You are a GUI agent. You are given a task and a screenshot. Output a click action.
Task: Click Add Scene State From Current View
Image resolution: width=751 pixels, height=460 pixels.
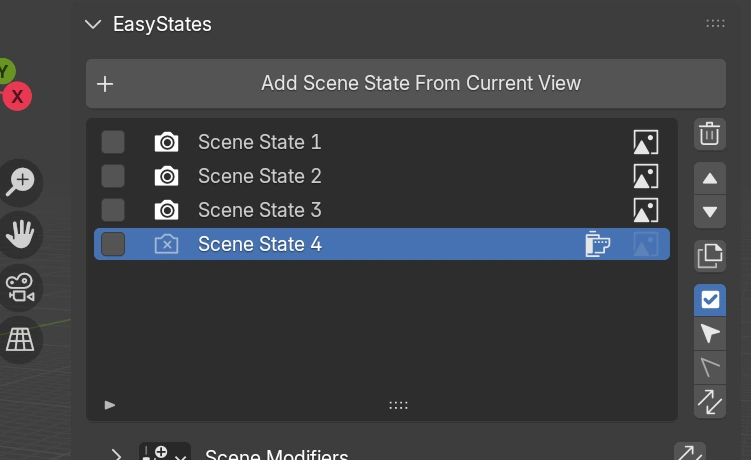[x=406, y=83]
